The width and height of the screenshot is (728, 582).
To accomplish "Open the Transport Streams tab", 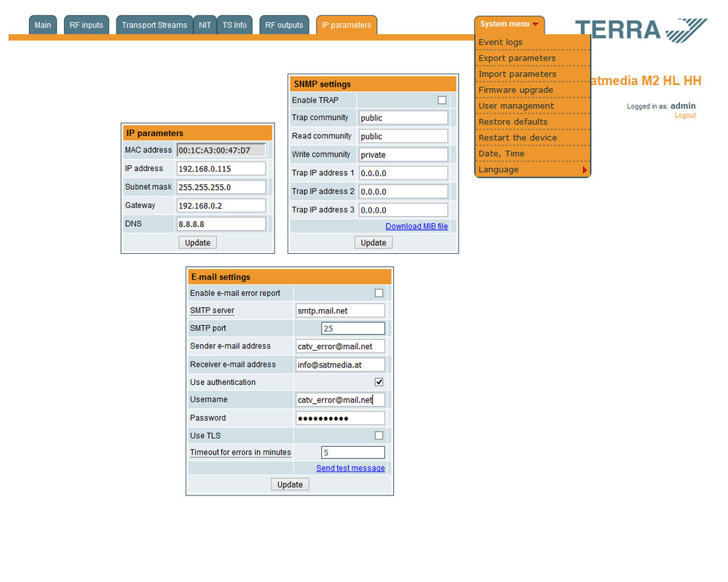I will [154, 25].
